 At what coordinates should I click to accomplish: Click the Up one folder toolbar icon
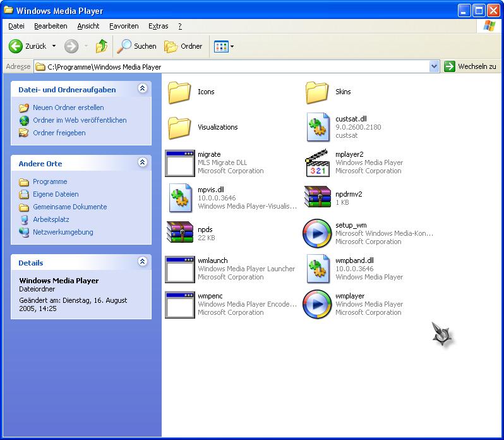click(x=102, y=46)
